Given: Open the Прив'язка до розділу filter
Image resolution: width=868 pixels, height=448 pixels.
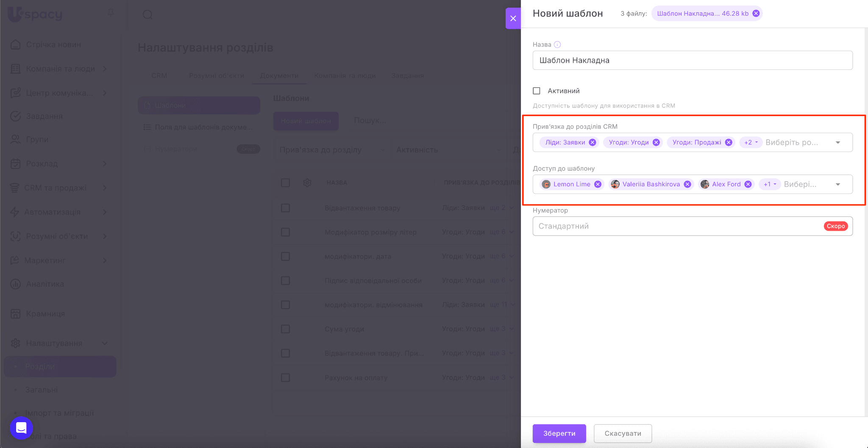Looking at the screenshot, I should pos(332,150).
